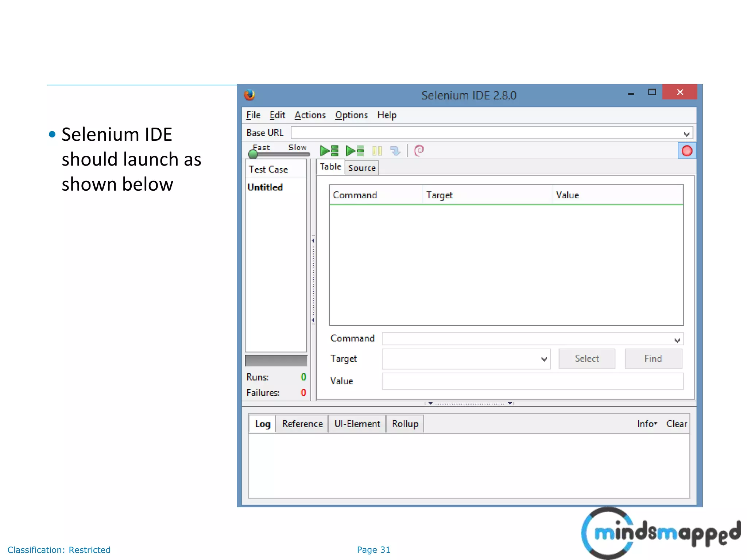Expand the Base URL dropdown arrow
The height and width of the screenshot is (560, 747).
pos(686,134)
